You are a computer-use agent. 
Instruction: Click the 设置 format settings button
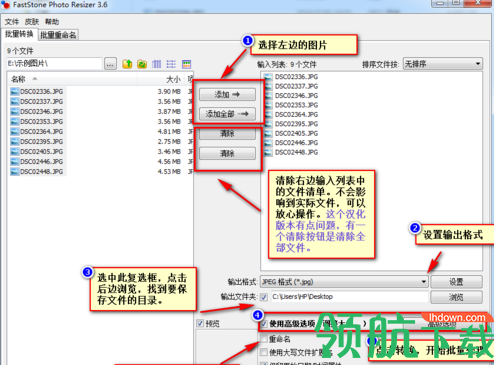456,282
